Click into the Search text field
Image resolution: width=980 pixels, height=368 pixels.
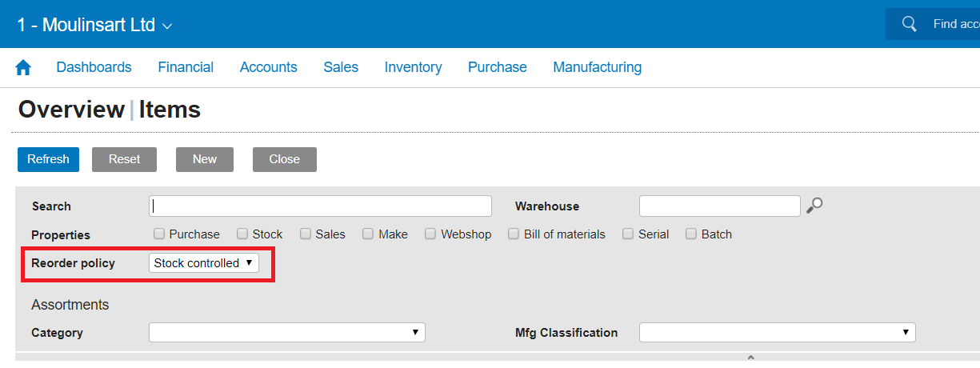320,206
